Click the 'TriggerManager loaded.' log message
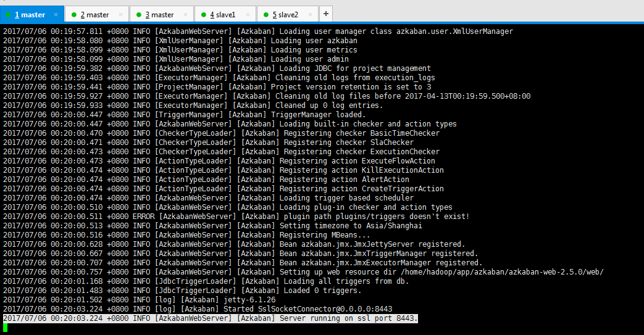The image size is (644, 335). tap(319, 115)
